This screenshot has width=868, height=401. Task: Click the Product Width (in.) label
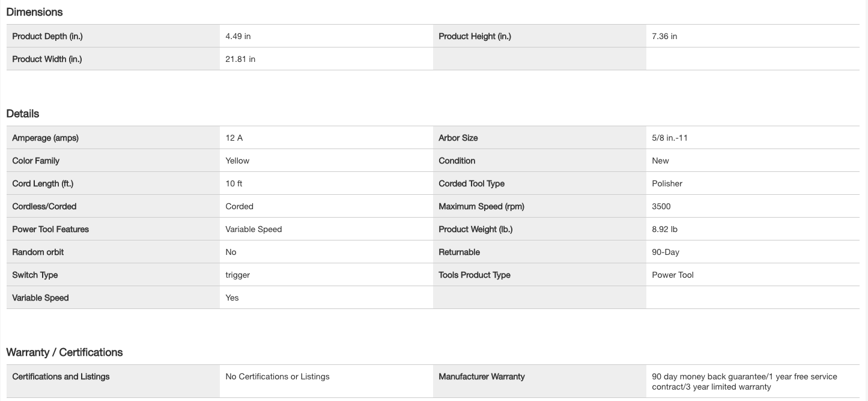coord(47,59)
